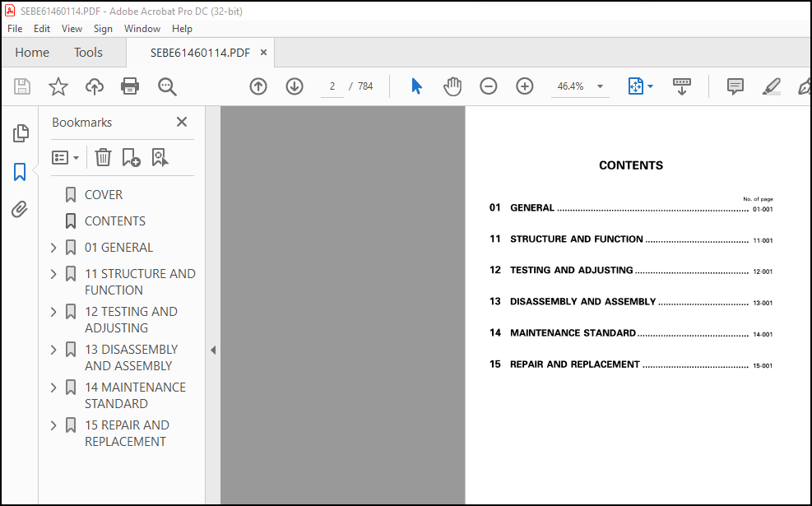
Task: Collapse the navigation pane with arrow
Action: pos(213,350)
